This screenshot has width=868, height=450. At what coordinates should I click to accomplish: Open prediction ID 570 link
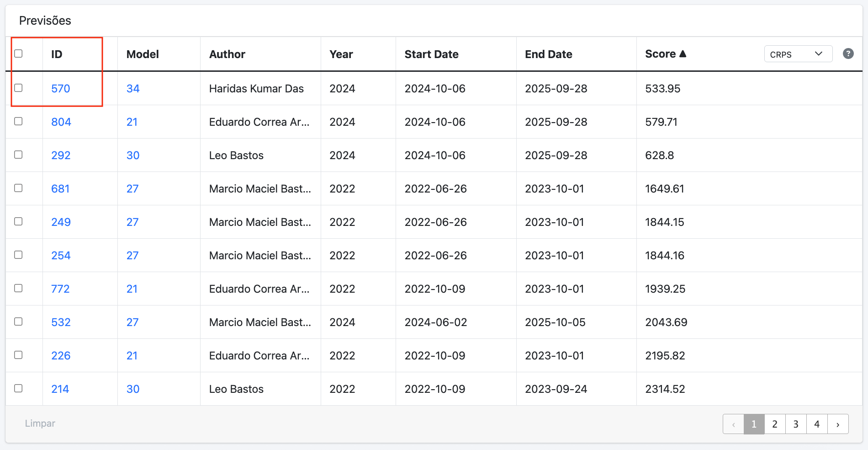tap(61, 89)
